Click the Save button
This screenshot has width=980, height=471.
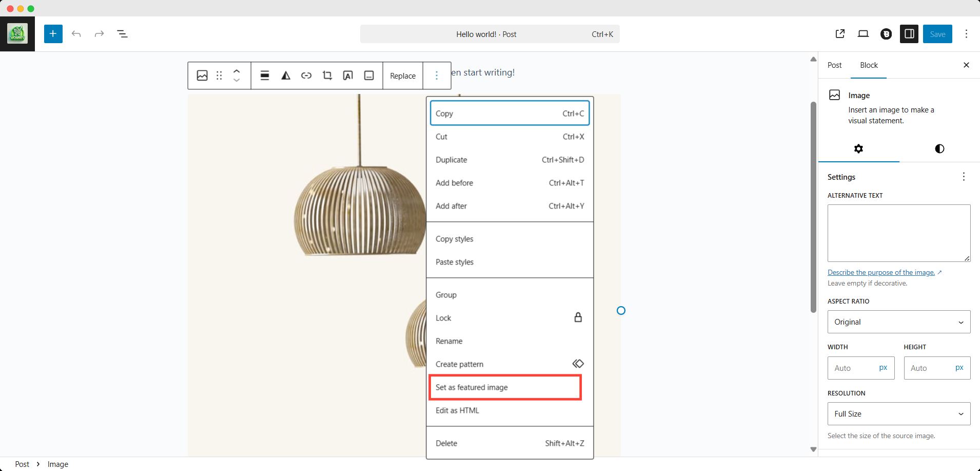point(937,34)
